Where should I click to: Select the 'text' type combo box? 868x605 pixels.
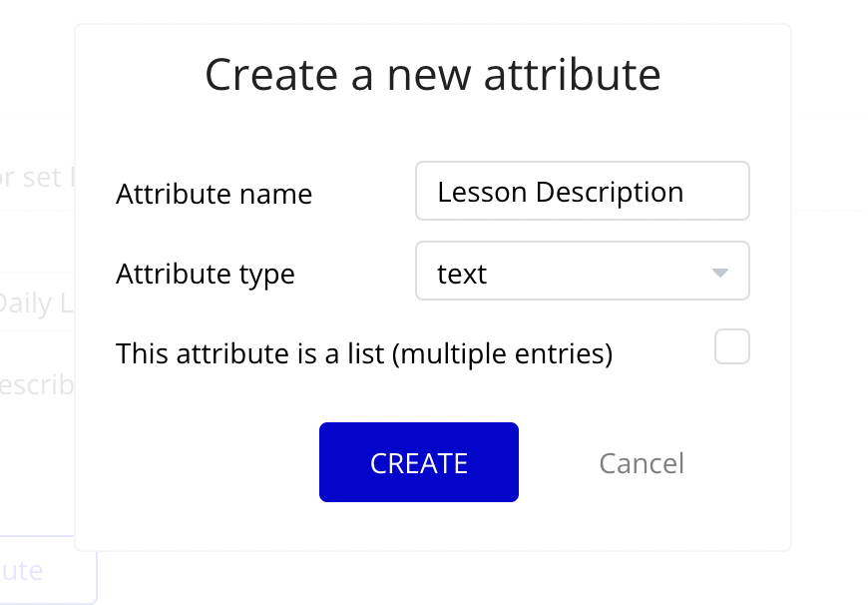coord(583,271)
